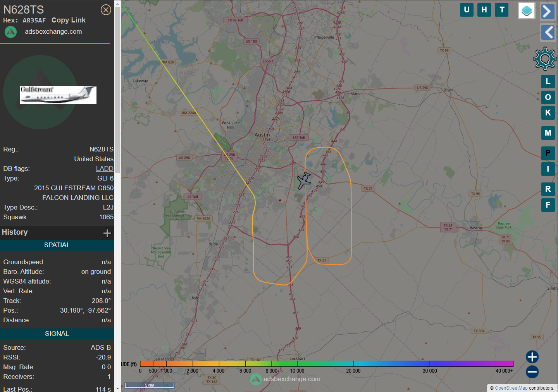Image resolution: width=558 pixels, height=392 pixels.
Task: Click the sidebar scrollbar down arrow
Action: click(x=117, y=389)
